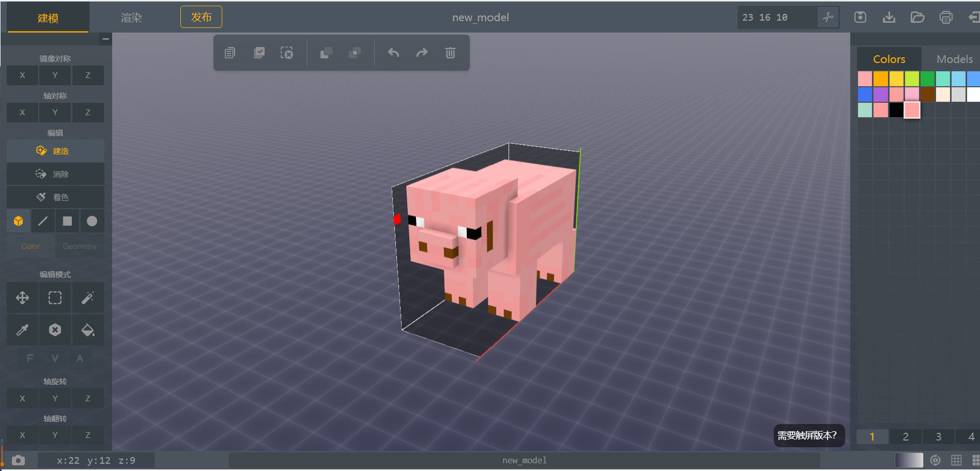The height and width of the screenshot is (471, 980).
Task: Select the single voxel cube brush
Action: click(x=19, y=221)
